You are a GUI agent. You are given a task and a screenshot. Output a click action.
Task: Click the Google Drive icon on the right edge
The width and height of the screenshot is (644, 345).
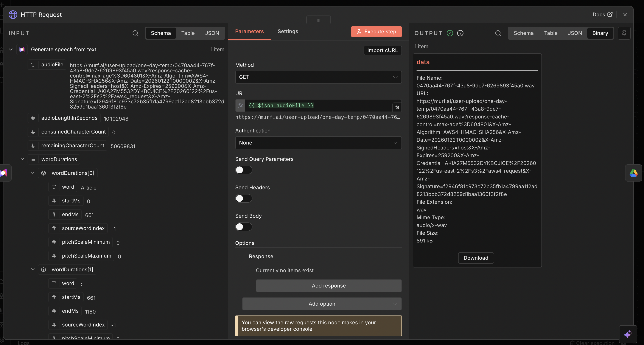(x=633, y=173)
